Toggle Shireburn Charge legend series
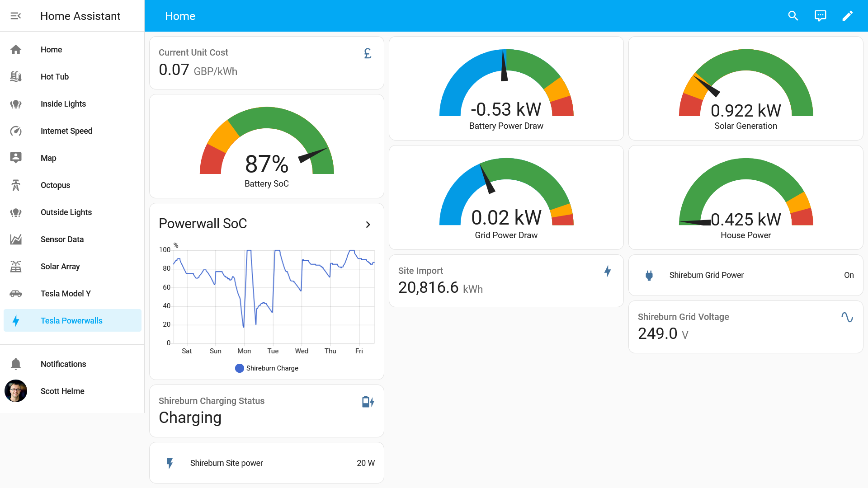The width and height of the screenshot is (868, 488). [x=267, y=368]
